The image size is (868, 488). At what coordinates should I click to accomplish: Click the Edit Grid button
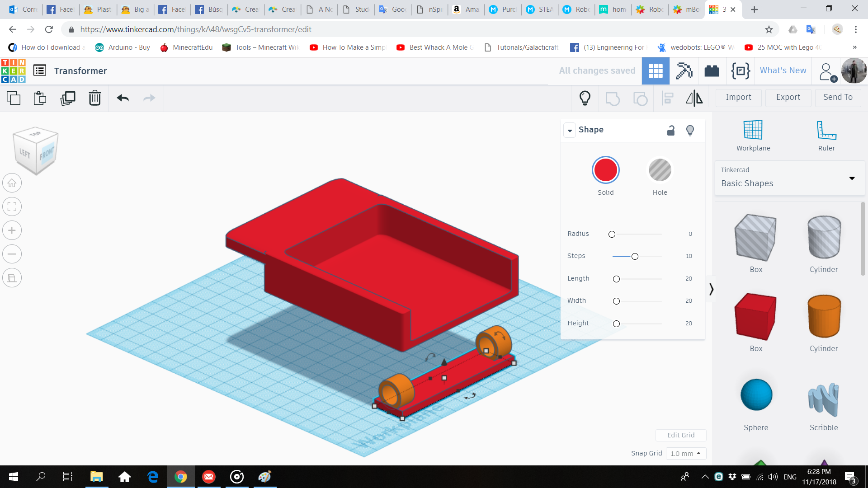point(680,435)
